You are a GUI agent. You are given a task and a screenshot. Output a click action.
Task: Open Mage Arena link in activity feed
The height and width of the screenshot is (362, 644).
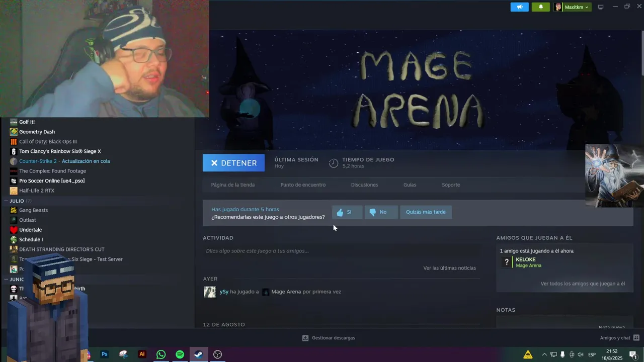[286, 292]
